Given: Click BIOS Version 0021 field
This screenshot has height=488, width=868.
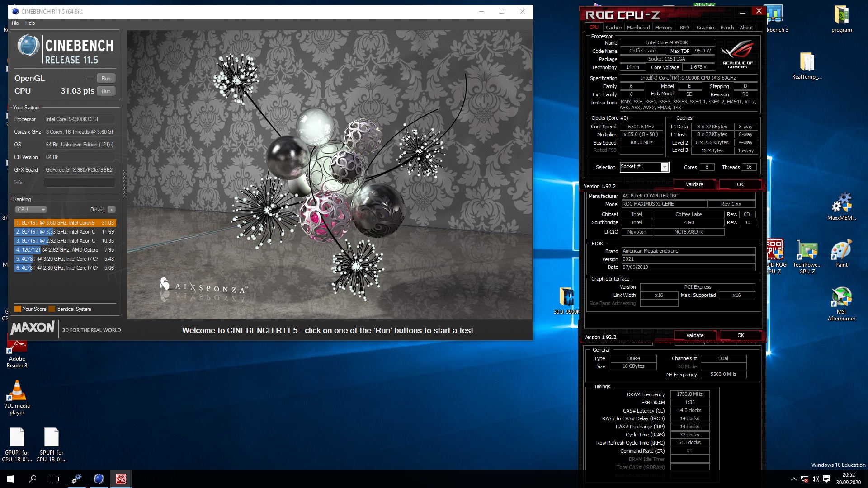Looking at the screenshot, I should click(688, 259).
